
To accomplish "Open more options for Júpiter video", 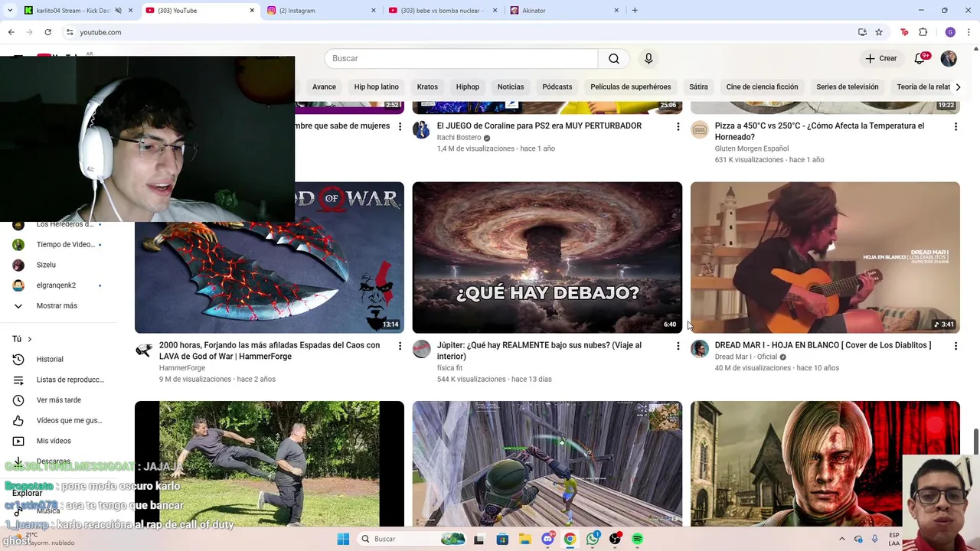I will (x=678, y=346).
